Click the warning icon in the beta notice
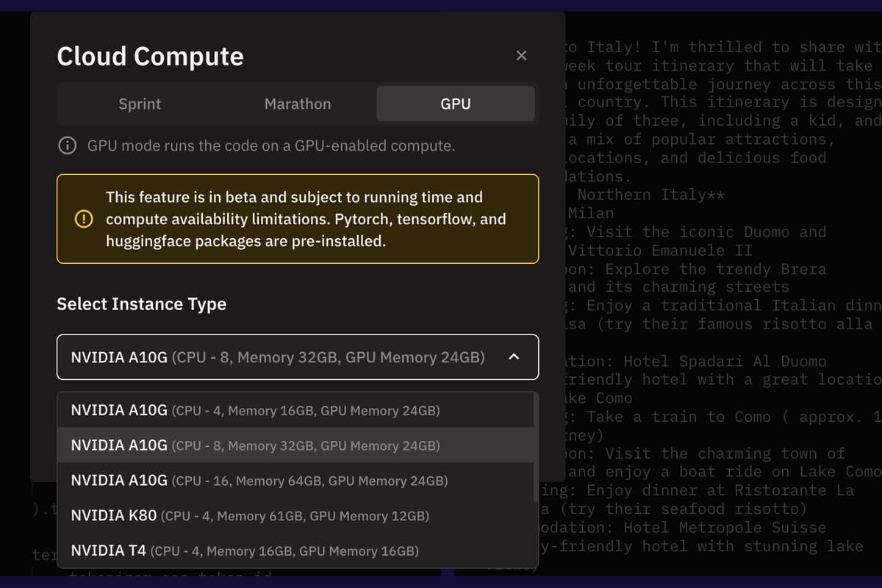 coord(83,218)
